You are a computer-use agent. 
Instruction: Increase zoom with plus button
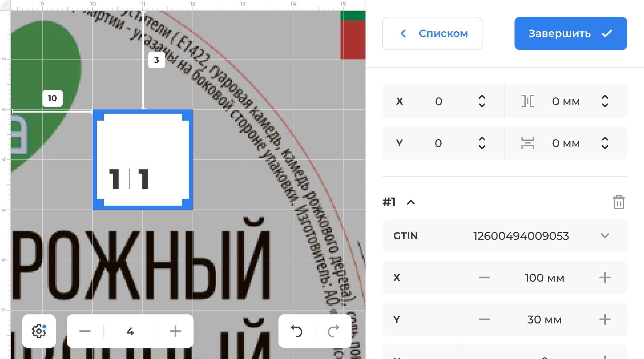click(175, 331)
